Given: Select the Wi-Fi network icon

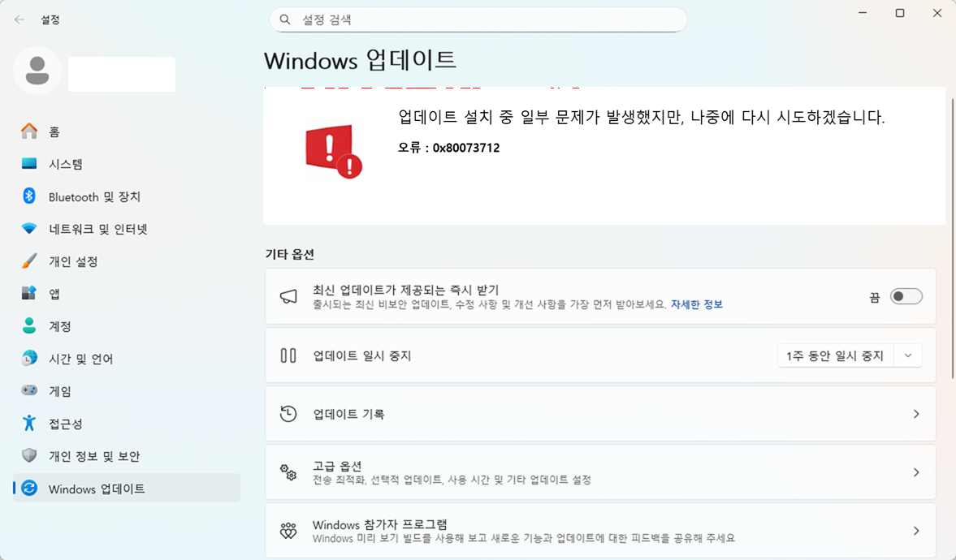Looking at the screenshot, I should [x=28, y=229].
